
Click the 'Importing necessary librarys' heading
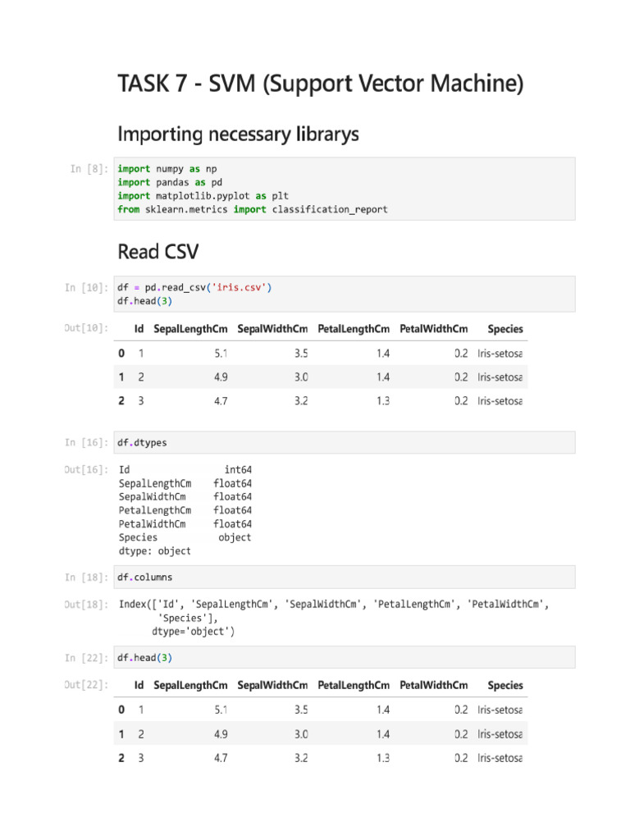[239, 134]
